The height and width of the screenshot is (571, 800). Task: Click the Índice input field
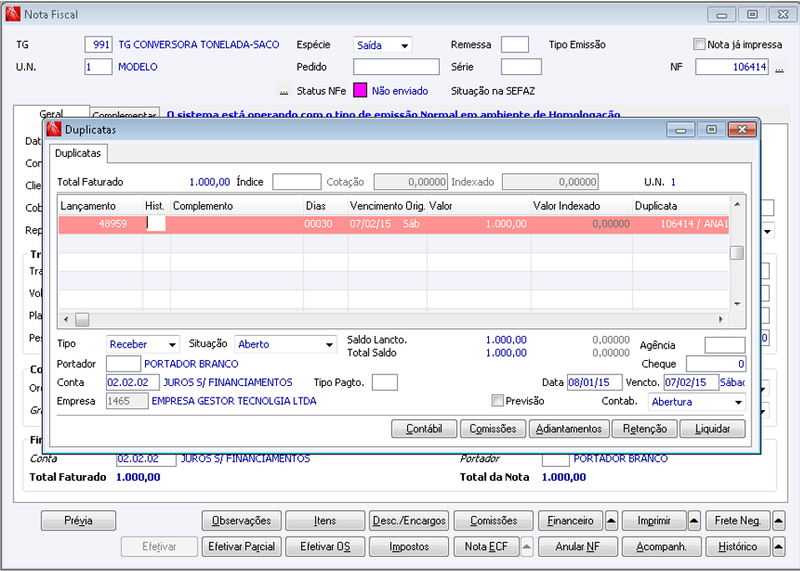[296, 182]
